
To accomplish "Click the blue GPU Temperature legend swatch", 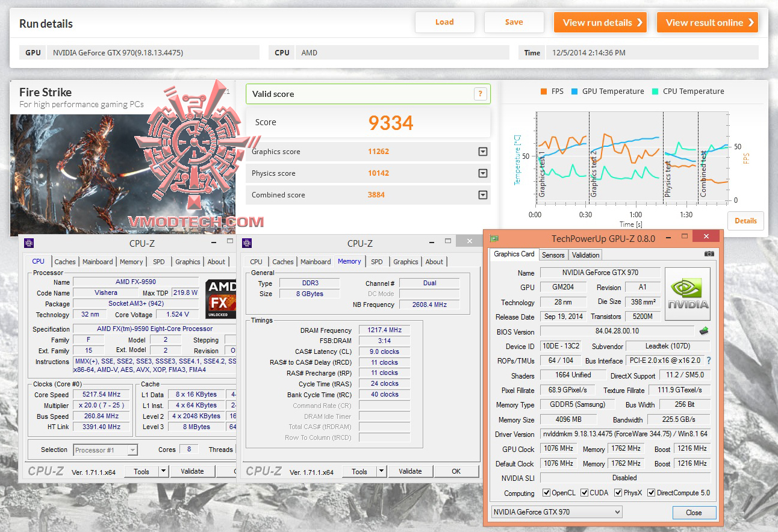I will tap(575, 91).
